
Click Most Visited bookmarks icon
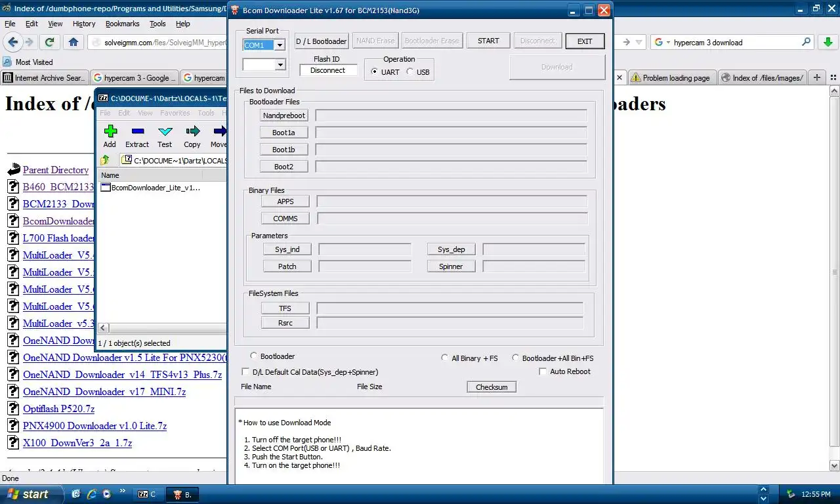7,62
